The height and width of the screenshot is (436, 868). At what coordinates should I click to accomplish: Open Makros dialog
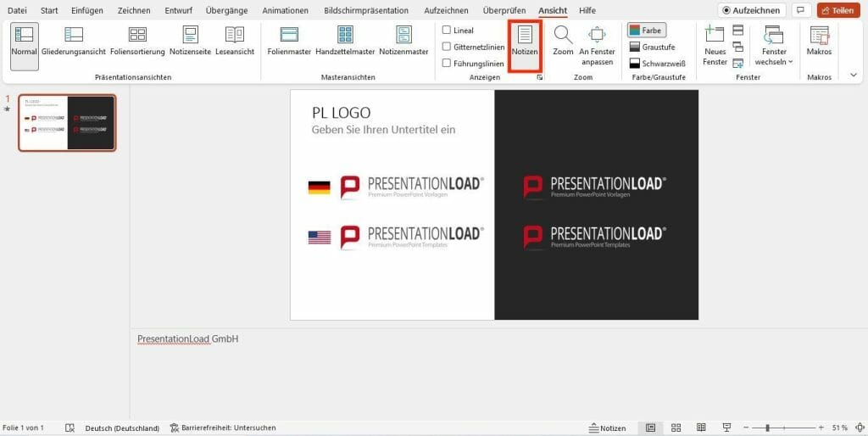(820, 42)
